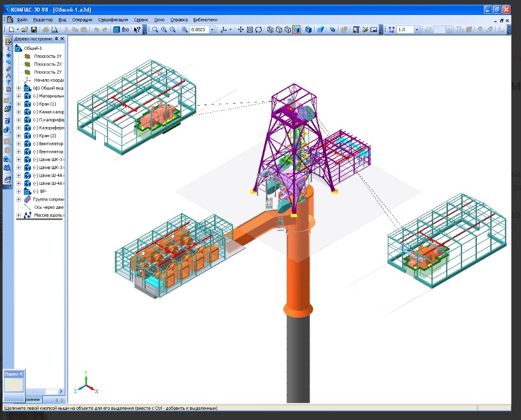521x420 pixels.
Task: Click the Zoom to window magnifier icon
Action: [156, 30]
